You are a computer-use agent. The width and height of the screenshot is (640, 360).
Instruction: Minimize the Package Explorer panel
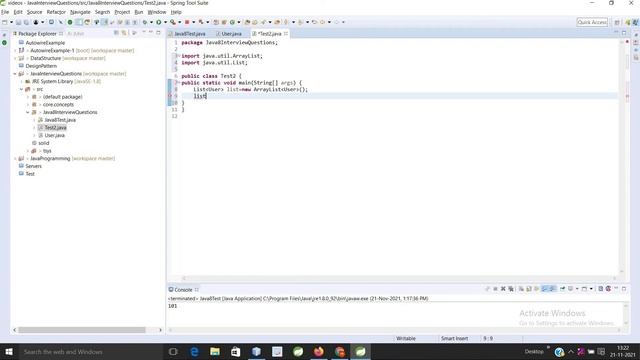151,33
